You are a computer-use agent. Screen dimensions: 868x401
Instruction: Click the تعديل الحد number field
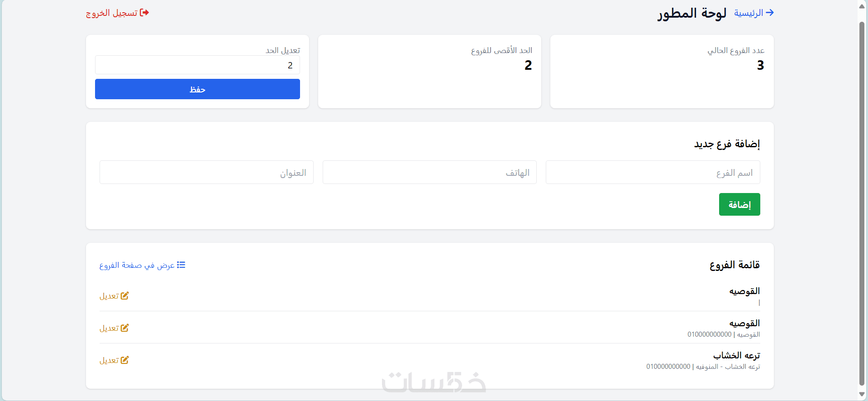(197, 65)
